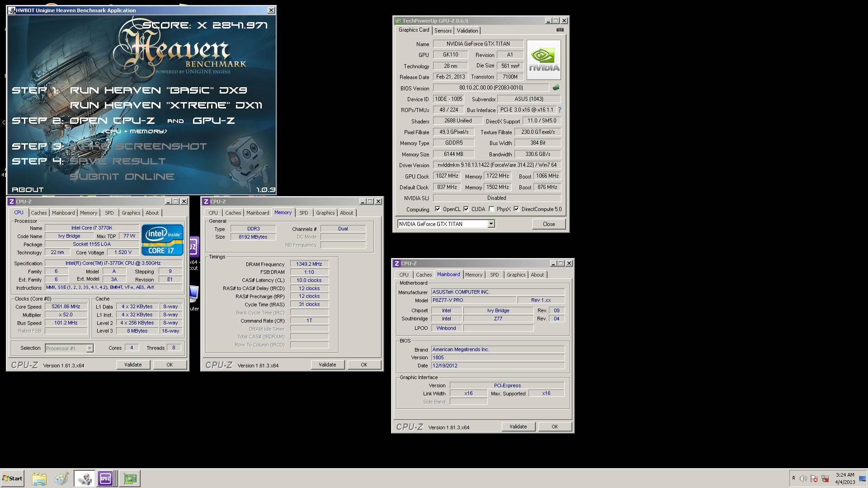This screenshot has height=488, width=868.
Task: Select the Graphics Card tab in GPU-Z
Action: (414, 30)
